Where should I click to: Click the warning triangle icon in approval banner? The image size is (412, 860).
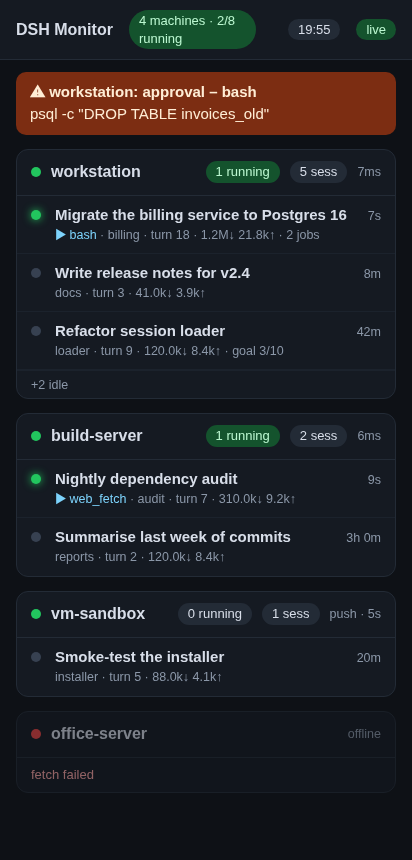[x=37, y=92]
